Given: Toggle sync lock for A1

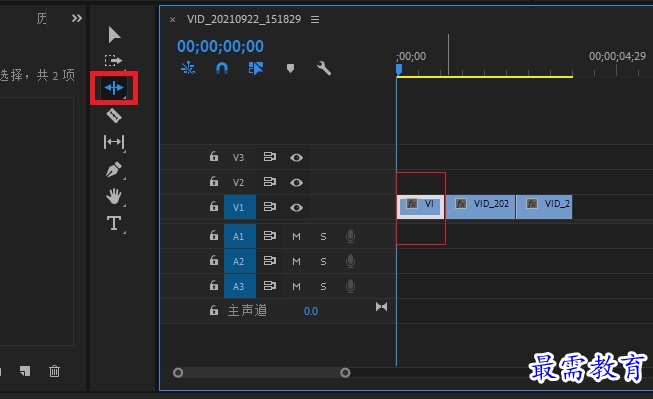Looking at the screenshot, I should point(269,236).
